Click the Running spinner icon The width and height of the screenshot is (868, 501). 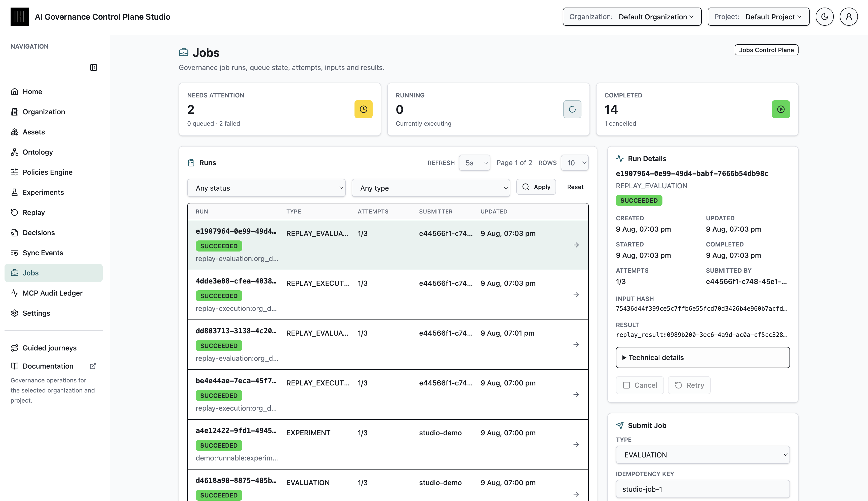[572, 109]
